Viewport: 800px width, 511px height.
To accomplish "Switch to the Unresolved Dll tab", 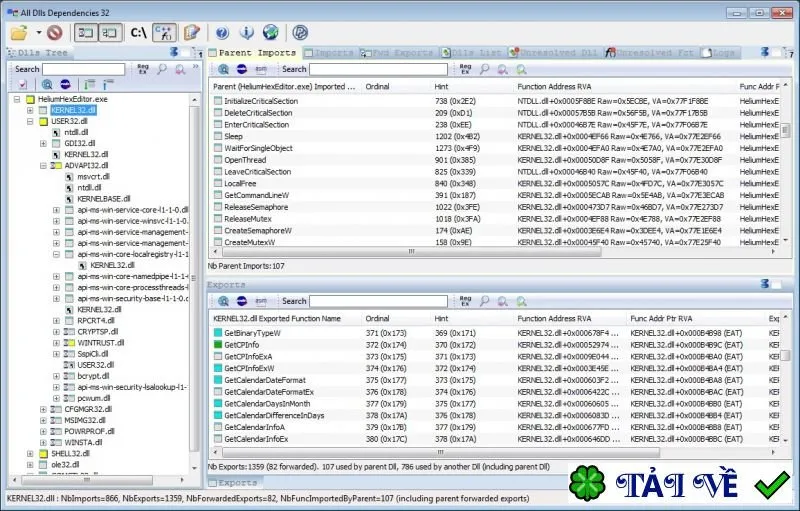I will 553,53.
